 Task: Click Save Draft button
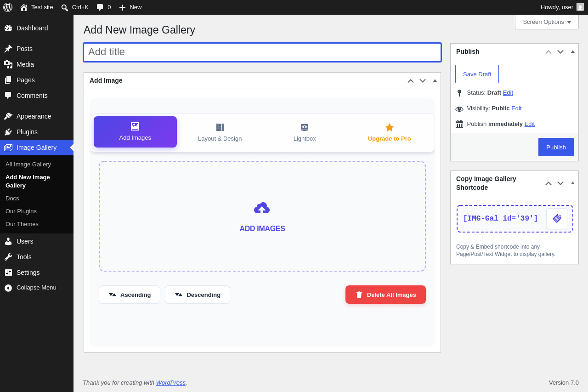(477, 74)
